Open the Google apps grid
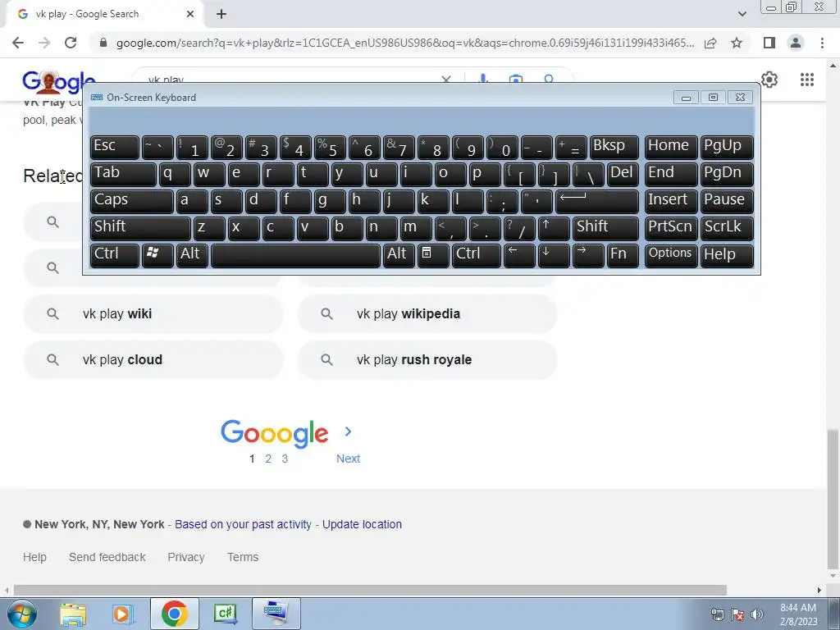The image size is (840, 630). click(807, 80)
